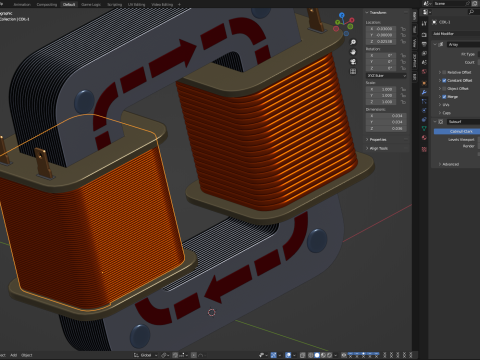Toggle X-ray display in viewport header

pos(302,355)
